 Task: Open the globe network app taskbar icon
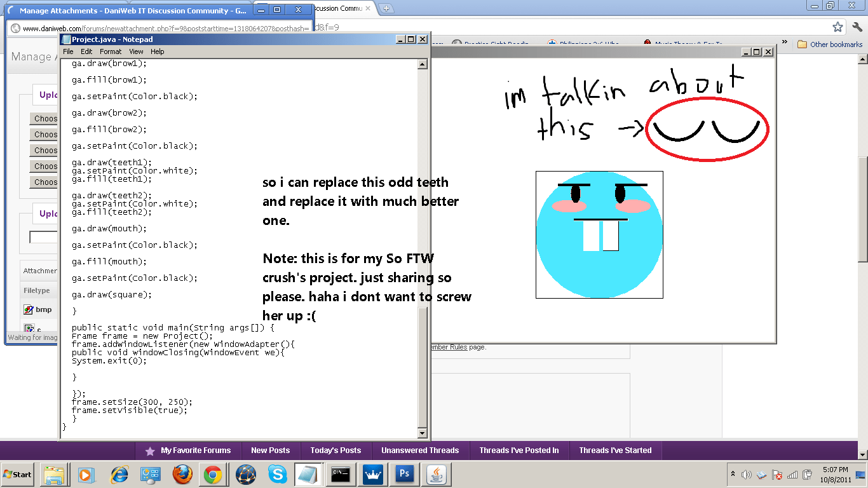click(245, 475)
